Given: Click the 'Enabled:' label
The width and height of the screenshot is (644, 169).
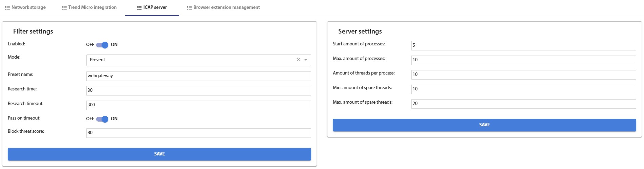Looking at the screenshot, I should [x=16, y=44].
